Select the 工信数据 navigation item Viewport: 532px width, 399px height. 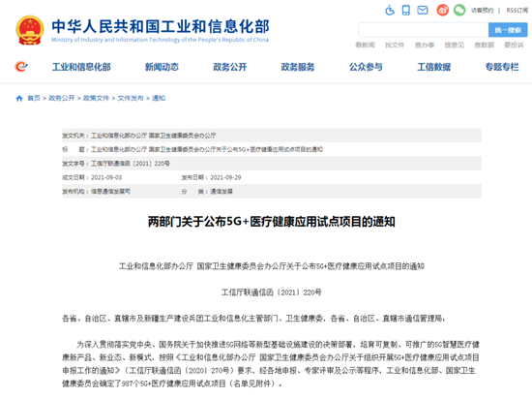pos(434,67)
